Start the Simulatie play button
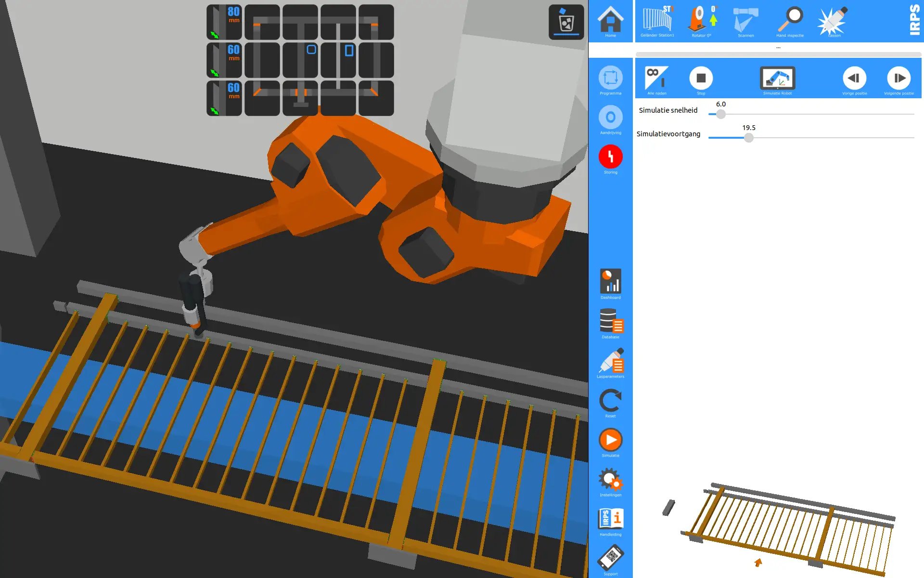 point(610,442)
